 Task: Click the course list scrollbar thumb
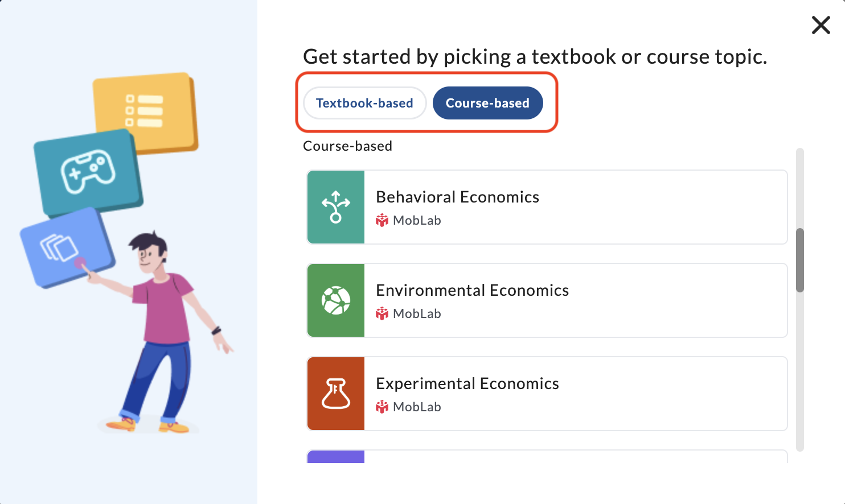tap(800, 261)
